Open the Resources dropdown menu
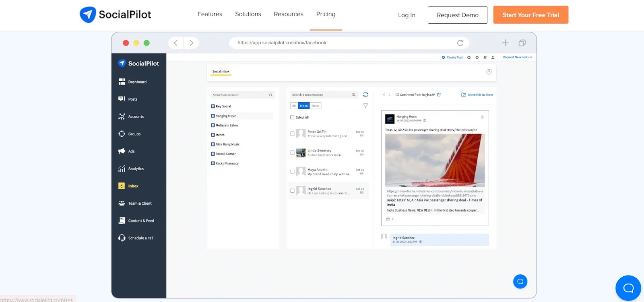This screenshot has width=644, height=302. [x=289, y=14]
